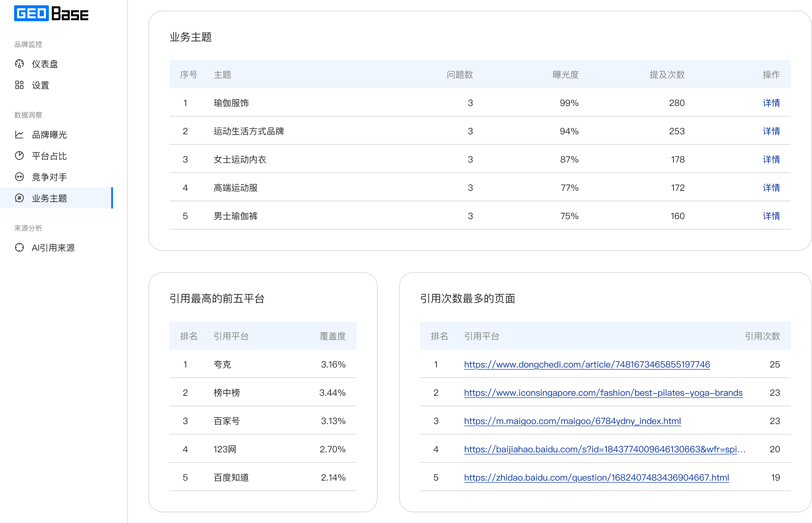The width and height of the screenshot is (812, 523).
Task: Click the 设置 grid icon
Action: pyautogui.click(x=19, y=85)
